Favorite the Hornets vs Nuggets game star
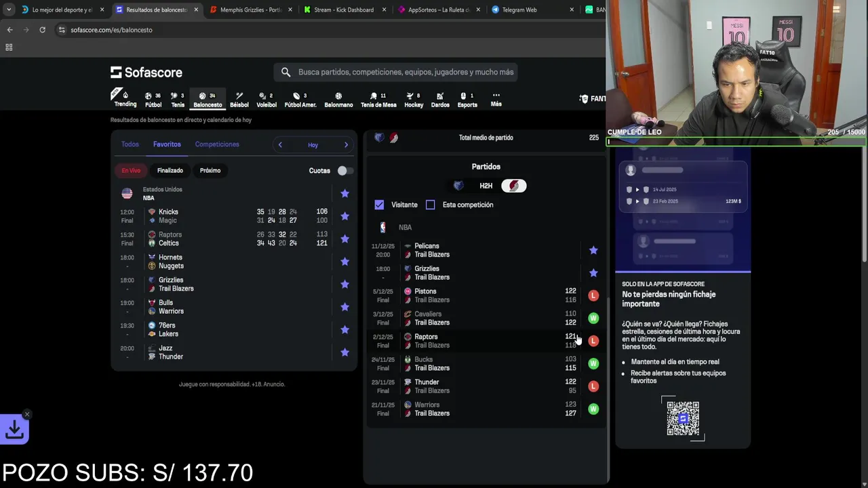 point(344,262)
